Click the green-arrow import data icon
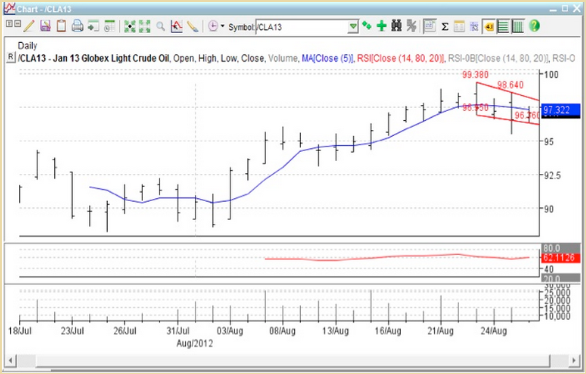The height and width of the screenshot is (374, 586). coord(93,26)
